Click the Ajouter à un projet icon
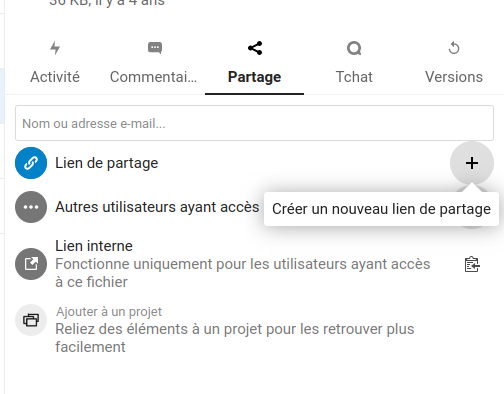Screen dimensions: 504x394 click(31, 320)
